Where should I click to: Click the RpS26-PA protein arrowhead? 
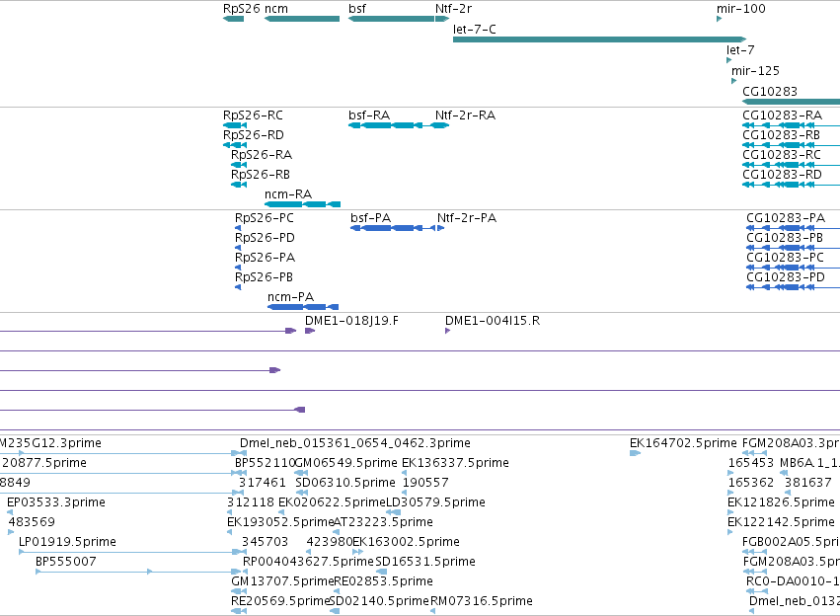(x=238, y=268)
